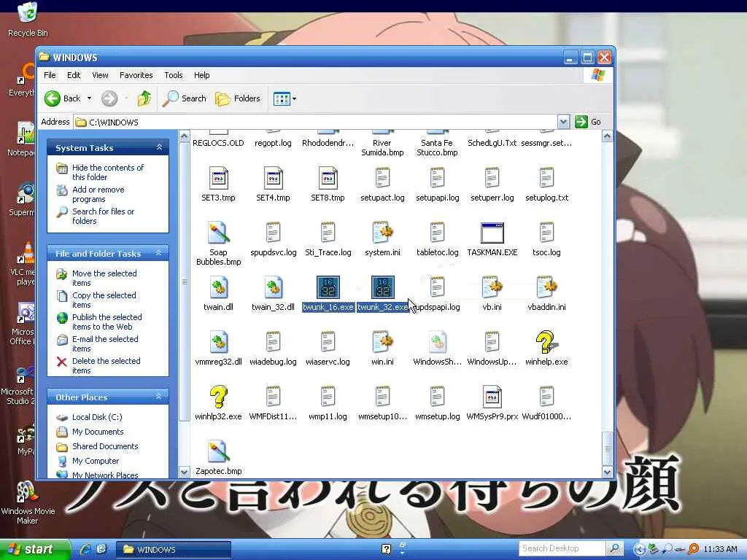Select the tsoc.log file icon

click(x=546, y=233)
